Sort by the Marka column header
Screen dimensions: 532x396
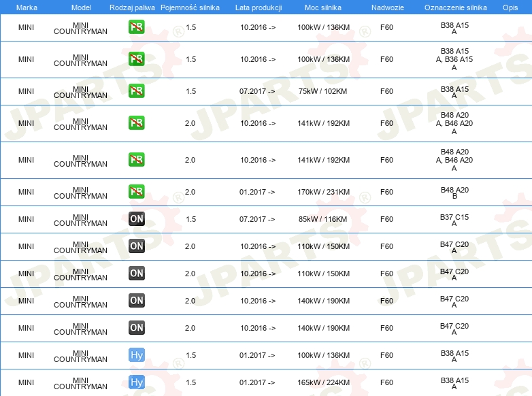pos(27,7)
